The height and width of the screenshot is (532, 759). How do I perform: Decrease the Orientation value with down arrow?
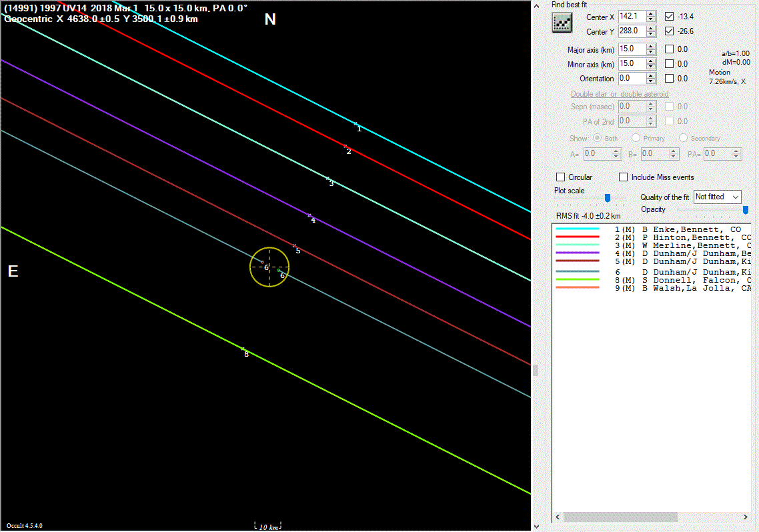tap(650, 81)
